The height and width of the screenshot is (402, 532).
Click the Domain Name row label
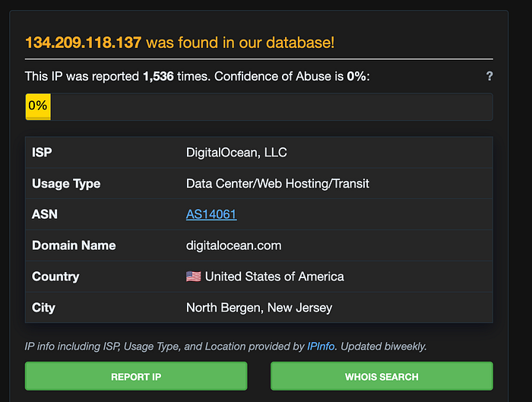click(74, 245)
